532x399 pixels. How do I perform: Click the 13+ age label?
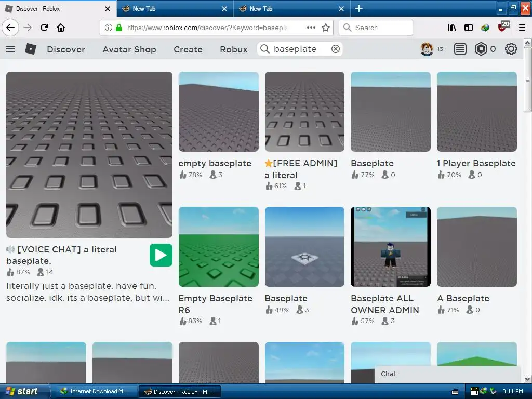pos(442,49)
